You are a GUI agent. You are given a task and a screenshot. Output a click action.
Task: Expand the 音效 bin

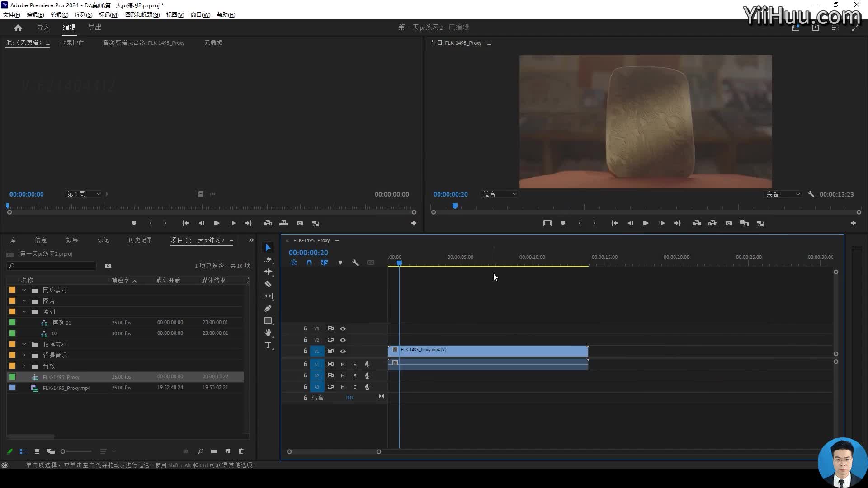(x=24, y=366)
